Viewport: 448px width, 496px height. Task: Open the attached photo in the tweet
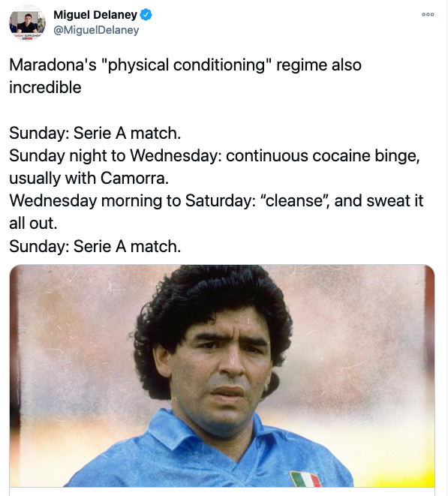pos(222,376)
